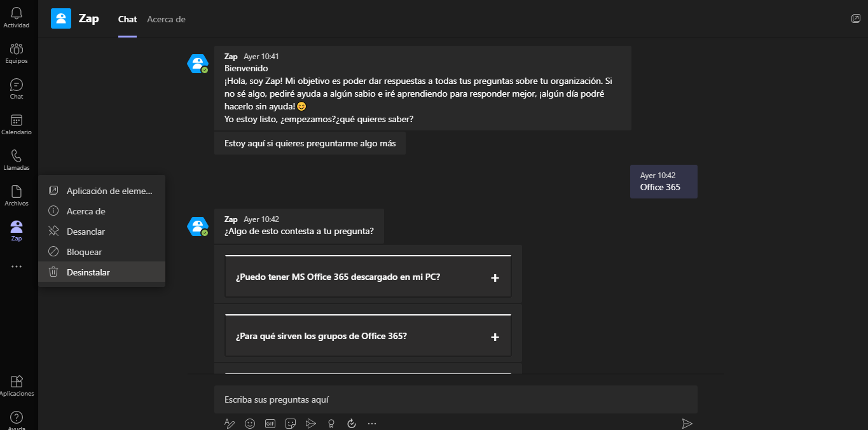The width and height of the screenshot is (868, 430).
Task: Open Aplicaciones store in sidebar
Action: pos(17,386)
